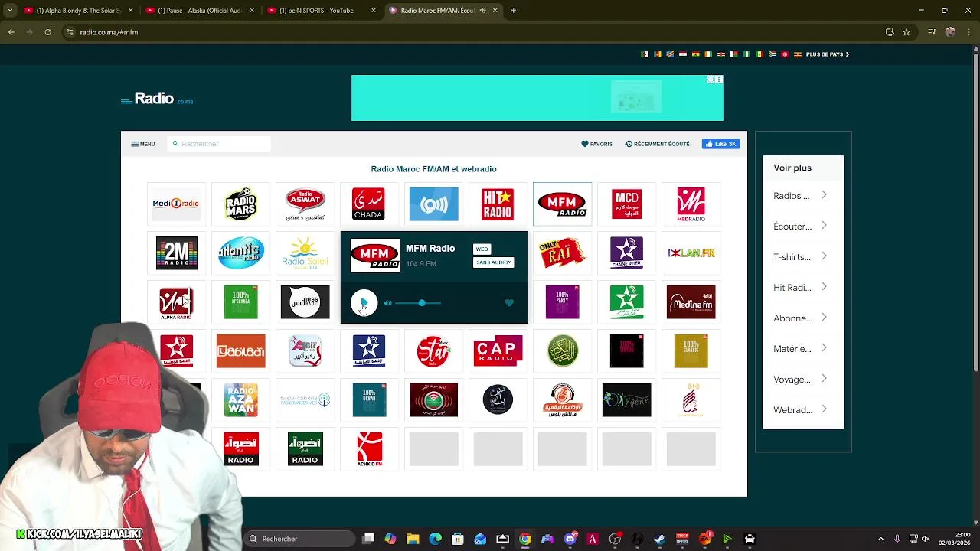
Task: Select the Medina FM station logo
Action: point(691,302)
